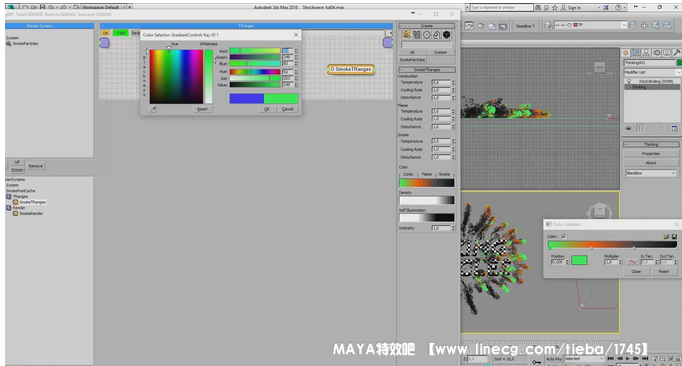
Task: Collapse the SmokeTRanges rollout header
Action: [x=427, y=70]
